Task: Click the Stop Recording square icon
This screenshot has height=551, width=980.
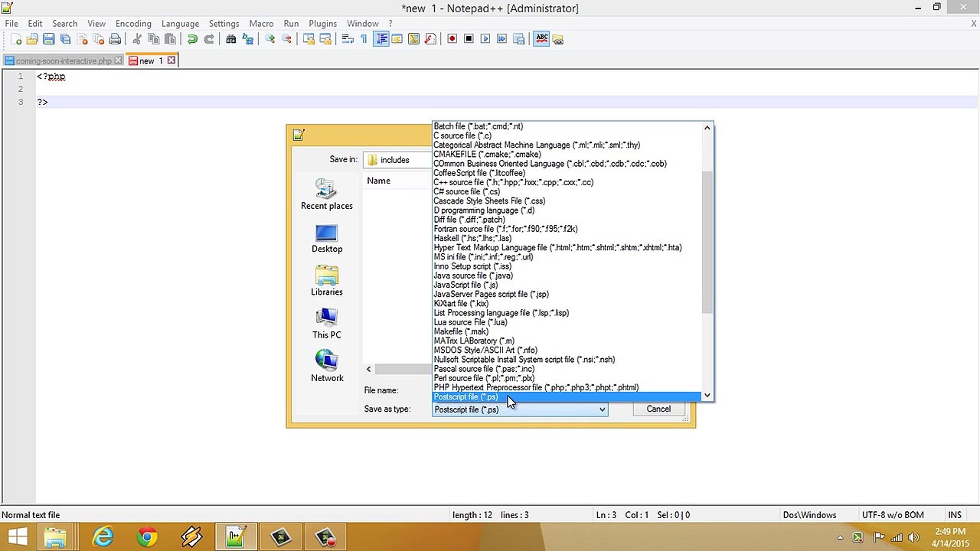Action: point(469,39)
